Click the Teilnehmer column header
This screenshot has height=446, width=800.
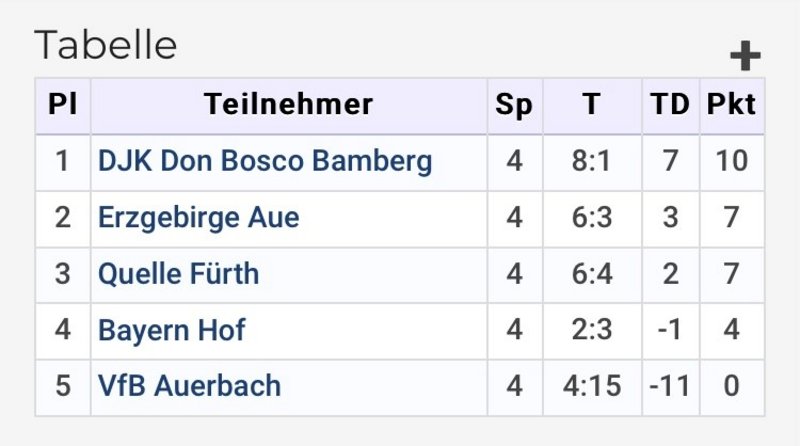pyautogui.click(x=289, y=105)
